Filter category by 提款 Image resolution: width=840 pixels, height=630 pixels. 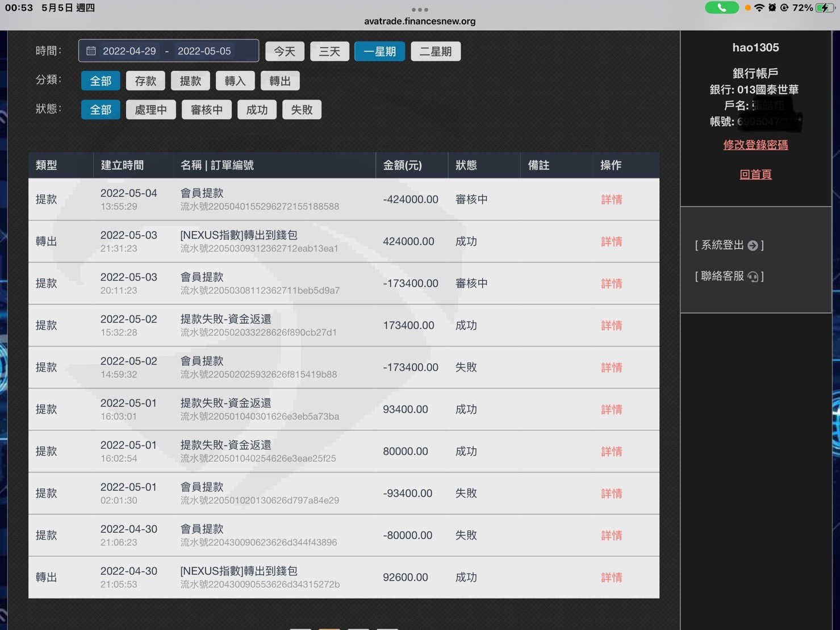tap(190, 81)
